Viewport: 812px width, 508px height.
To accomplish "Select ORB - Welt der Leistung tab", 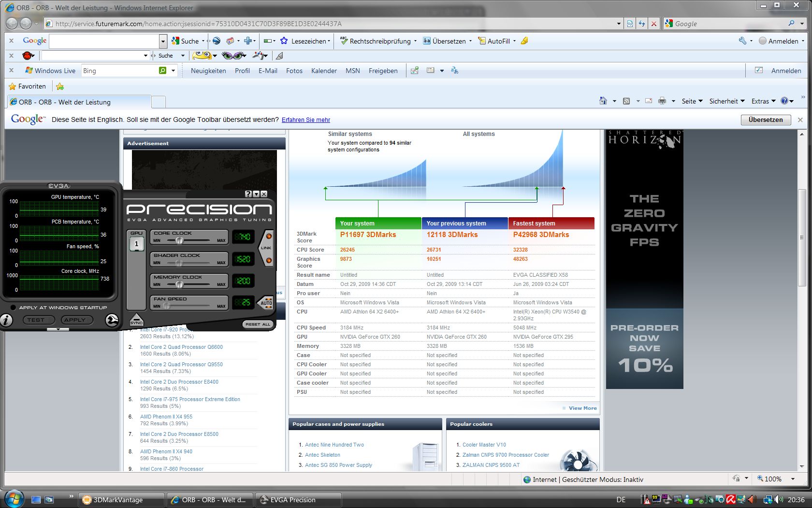I will [x=79, y=102].
